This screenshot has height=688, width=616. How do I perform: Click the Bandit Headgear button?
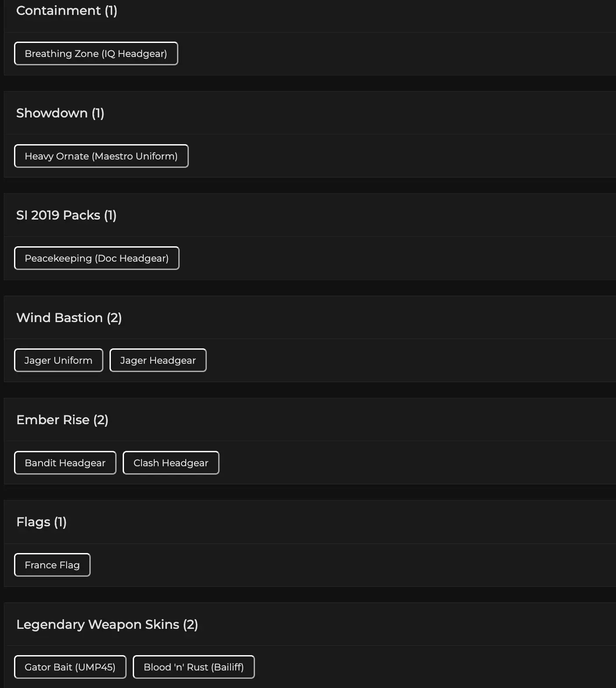(x=65, y=463)
